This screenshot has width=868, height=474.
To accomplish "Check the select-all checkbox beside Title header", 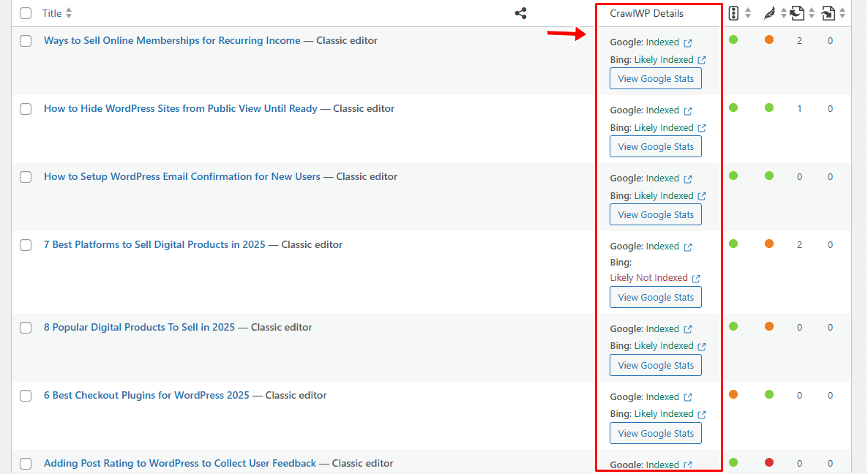I will [26, 13].
